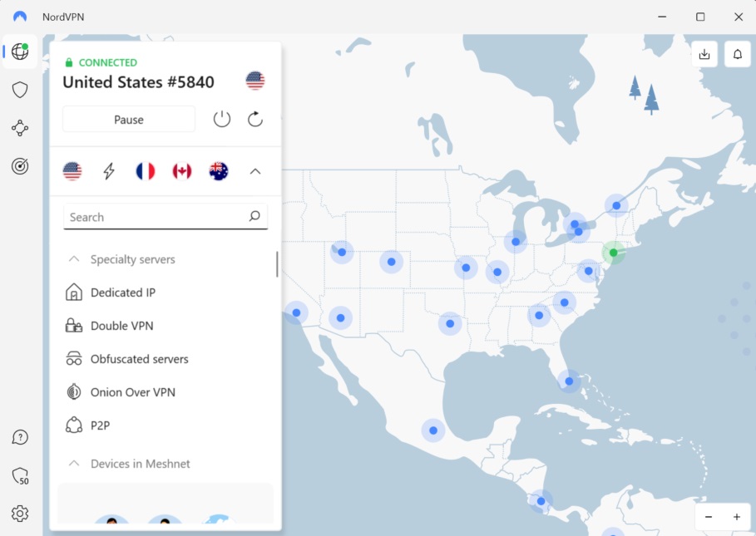Collapse the quick-connect country flags row
Viewport: 756px width, 536px height.
[255, 171]
